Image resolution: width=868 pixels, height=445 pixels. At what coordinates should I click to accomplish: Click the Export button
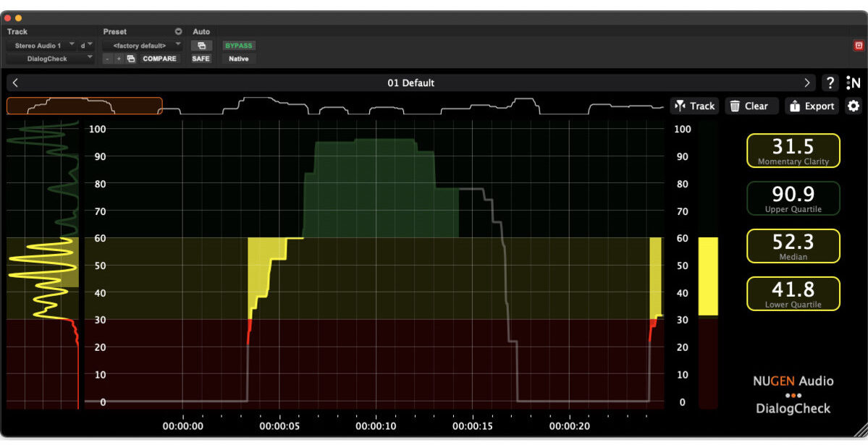coord(812,106)
